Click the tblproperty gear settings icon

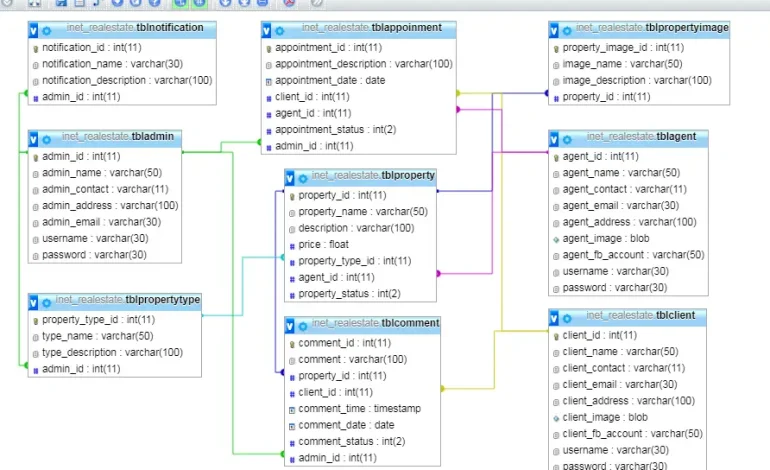pyautogui.click(x=303, y=179)
